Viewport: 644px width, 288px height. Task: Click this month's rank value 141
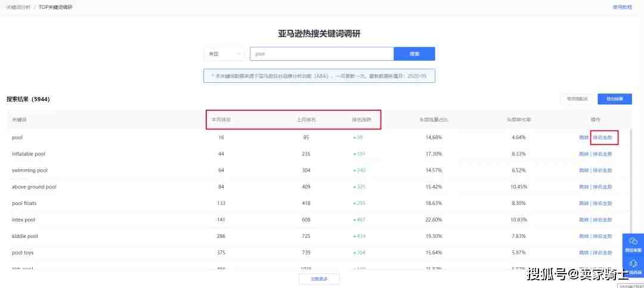click(x=221, y=220)
